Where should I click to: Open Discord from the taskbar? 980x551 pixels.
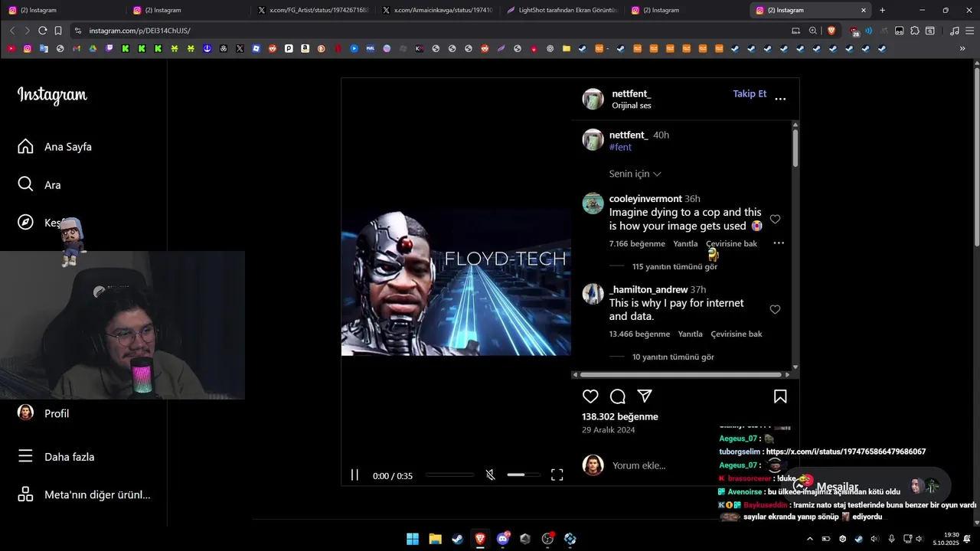502,539
